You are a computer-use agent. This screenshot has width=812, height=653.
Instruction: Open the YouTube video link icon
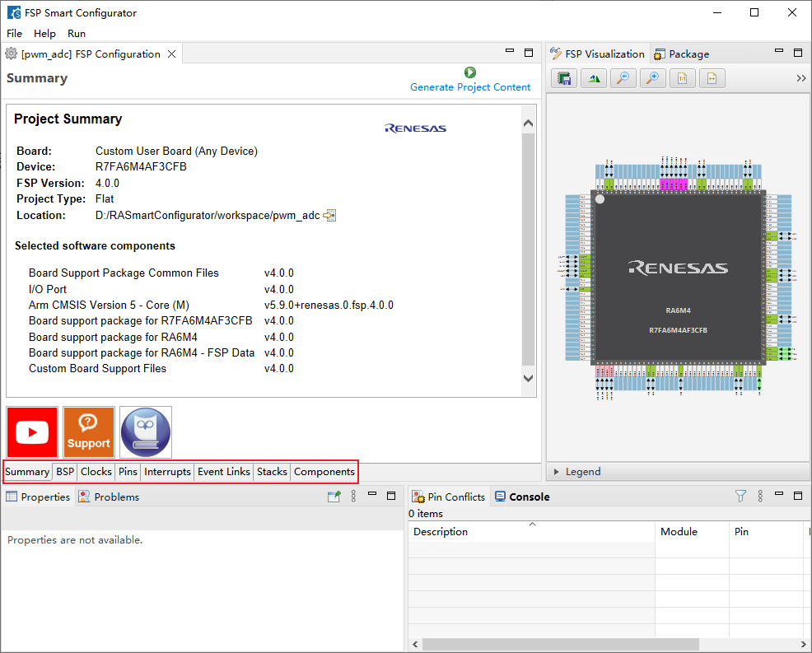(32, 432)
